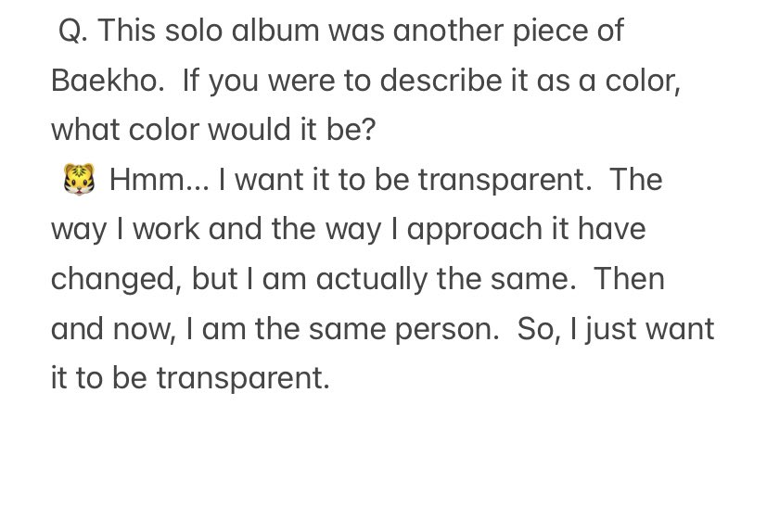Select the word 'solo' in first line
Viewport: 767px width, 532px height.
pos(194,31)
